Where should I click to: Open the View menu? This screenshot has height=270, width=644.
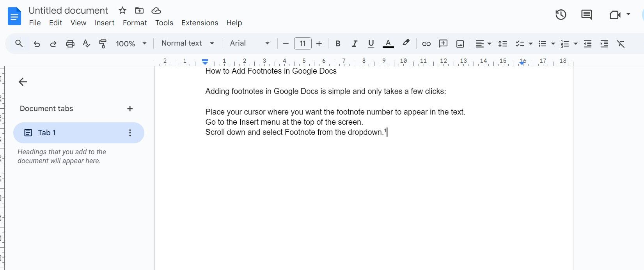78,23
